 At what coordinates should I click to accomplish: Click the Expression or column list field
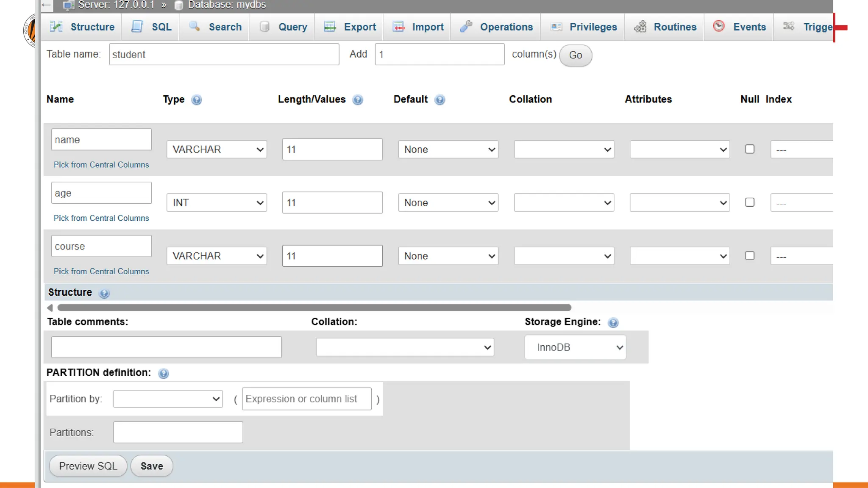(306, 399)
